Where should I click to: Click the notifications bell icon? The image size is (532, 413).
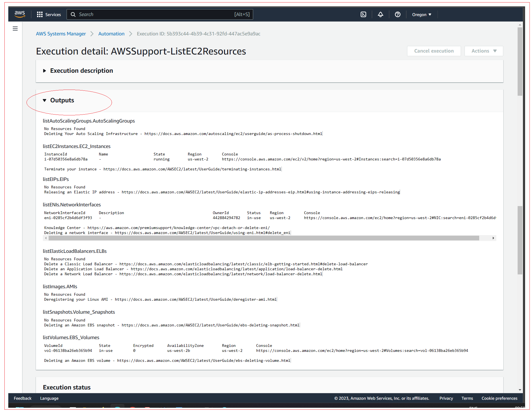point(380,14)
